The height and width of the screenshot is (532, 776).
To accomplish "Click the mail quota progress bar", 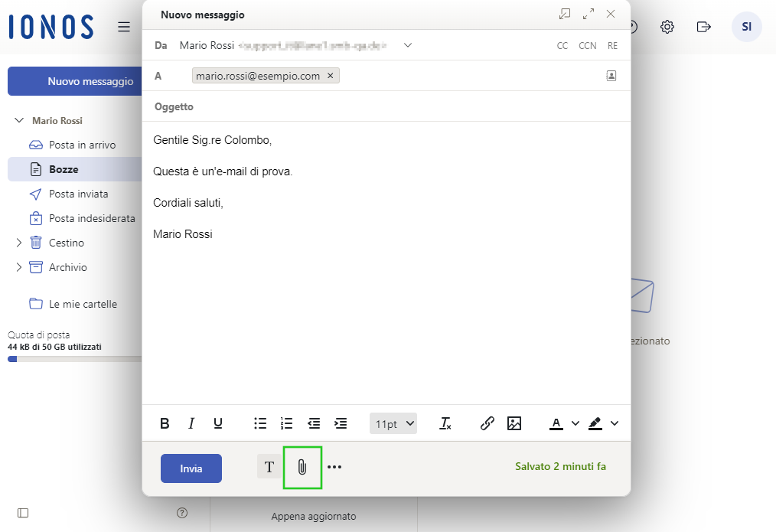I will 75,359.
